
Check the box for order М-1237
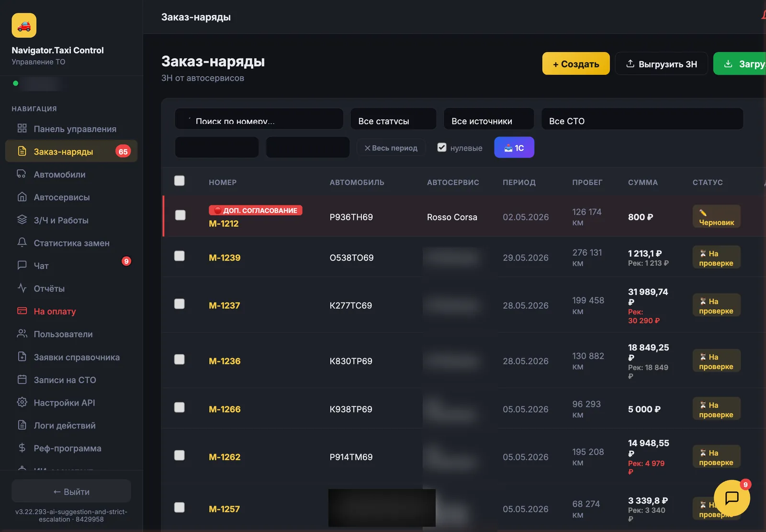pyautogui.click(x=180, y=304)
